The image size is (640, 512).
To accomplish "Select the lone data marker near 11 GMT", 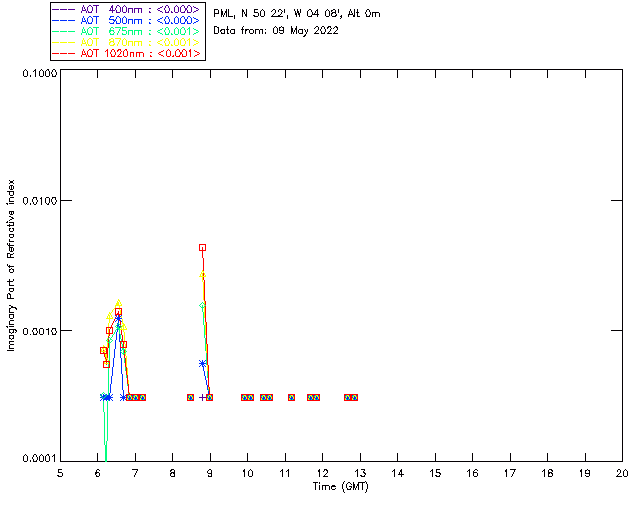I will (291, 397).
